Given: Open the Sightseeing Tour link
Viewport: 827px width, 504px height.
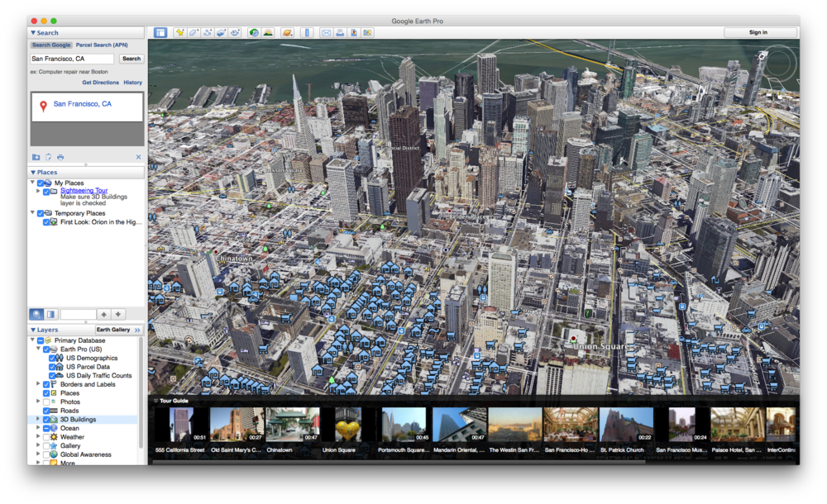Looking at the screenshot, I should [84, 190].
